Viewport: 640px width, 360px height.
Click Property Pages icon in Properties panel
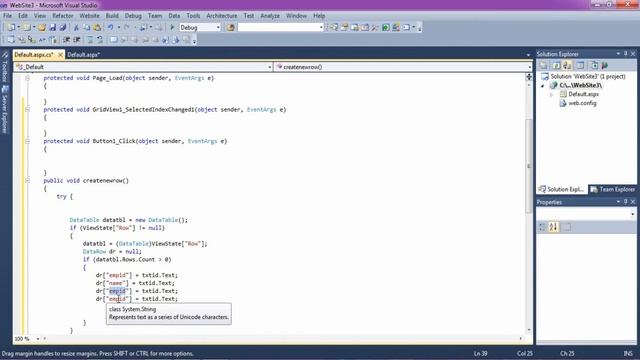[x=567, y=227]
